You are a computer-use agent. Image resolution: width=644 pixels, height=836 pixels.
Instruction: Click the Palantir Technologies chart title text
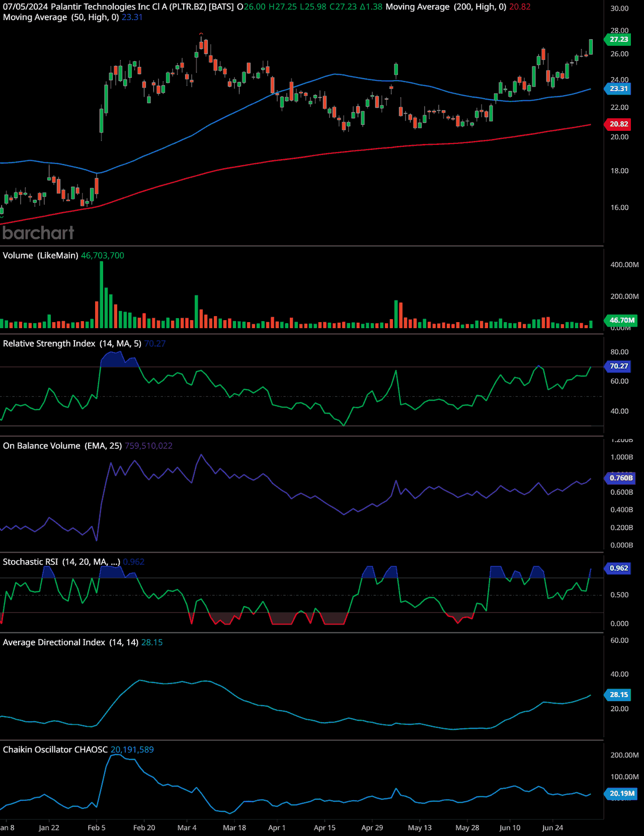[x=118, y=7]
